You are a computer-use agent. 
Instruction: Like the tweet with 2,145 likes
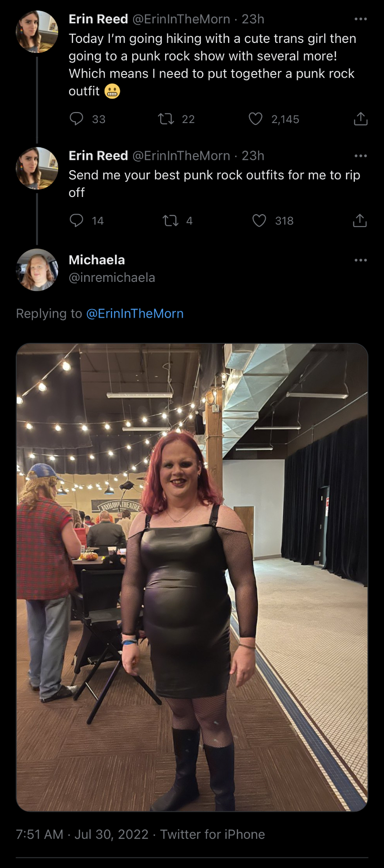(256, 119)
